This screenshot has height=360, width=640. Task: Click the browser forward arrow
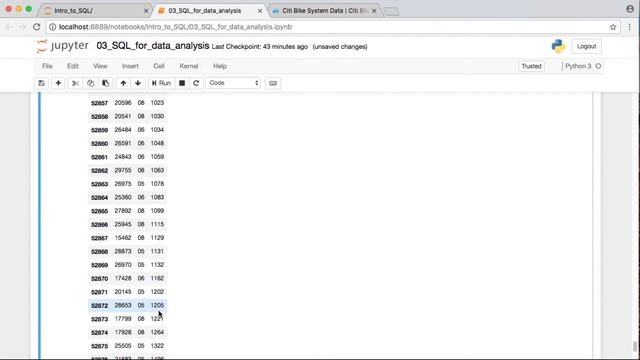coord(22,27)
